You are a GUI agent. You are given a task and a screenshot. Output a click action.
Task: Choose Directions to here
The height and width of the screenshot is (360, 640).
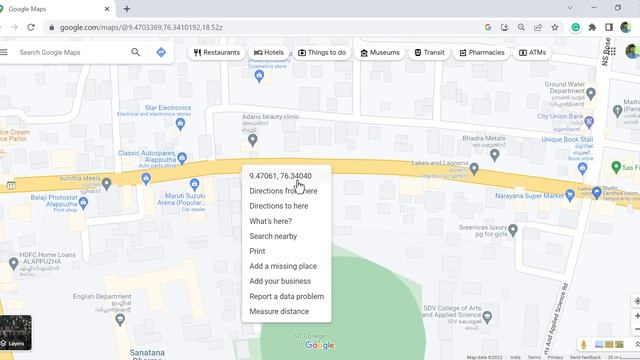(x=287, y=206)
